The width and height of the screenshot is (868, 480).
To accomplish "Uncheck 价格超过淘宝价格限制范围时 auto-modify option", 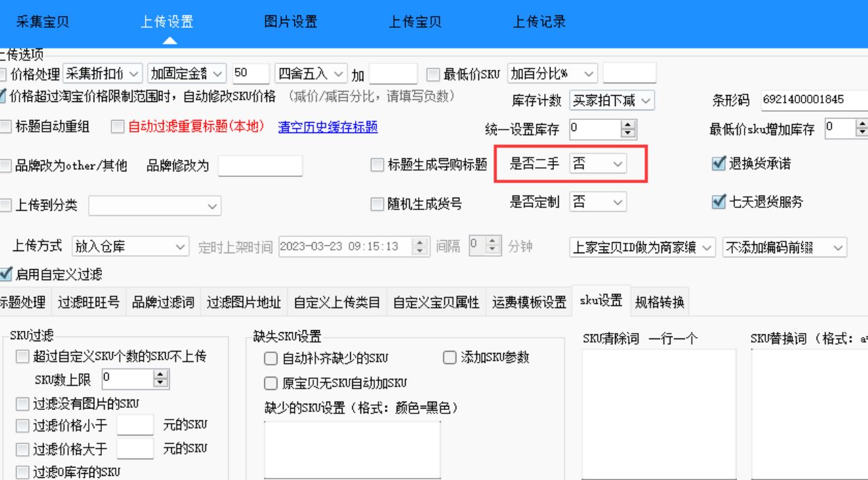I will click(3, 96).
